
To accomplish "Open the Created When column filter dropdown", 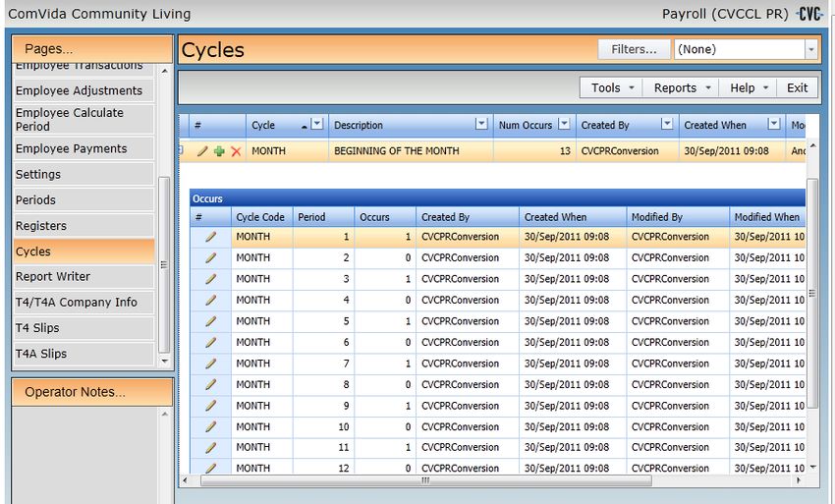I will (x=774, y=124).
